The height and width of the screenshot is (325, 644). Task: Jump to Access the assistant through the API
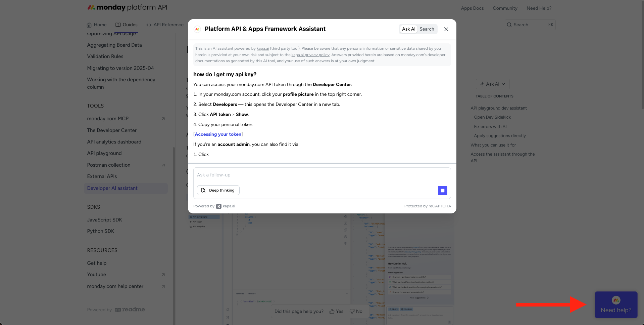tap(502, 157)
